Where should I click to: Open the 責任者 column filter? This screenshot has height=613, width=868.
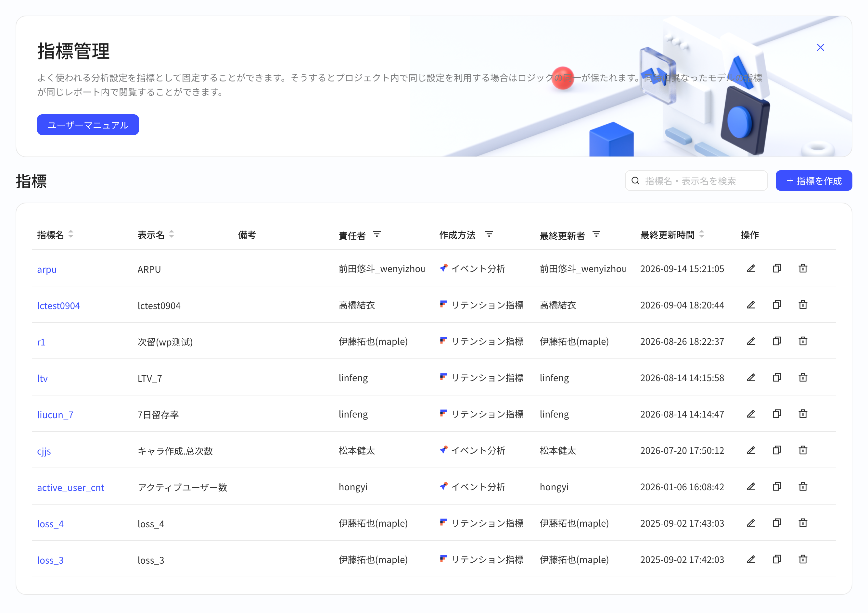click(x=377, y=235)
